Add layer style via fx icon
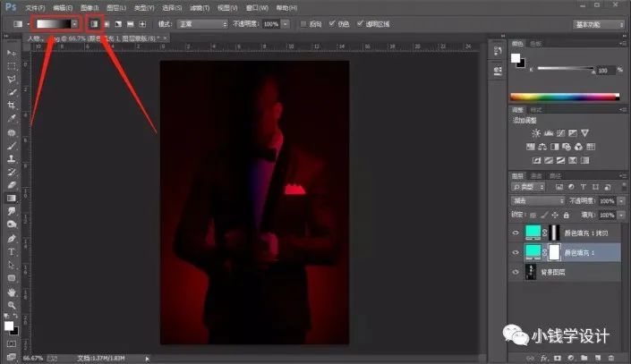 click(544, 358)
